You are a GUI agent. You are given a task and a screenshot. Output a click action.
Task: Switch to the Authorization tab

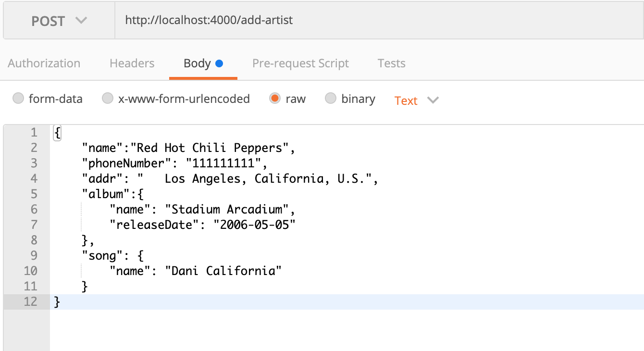click(44, 63)
